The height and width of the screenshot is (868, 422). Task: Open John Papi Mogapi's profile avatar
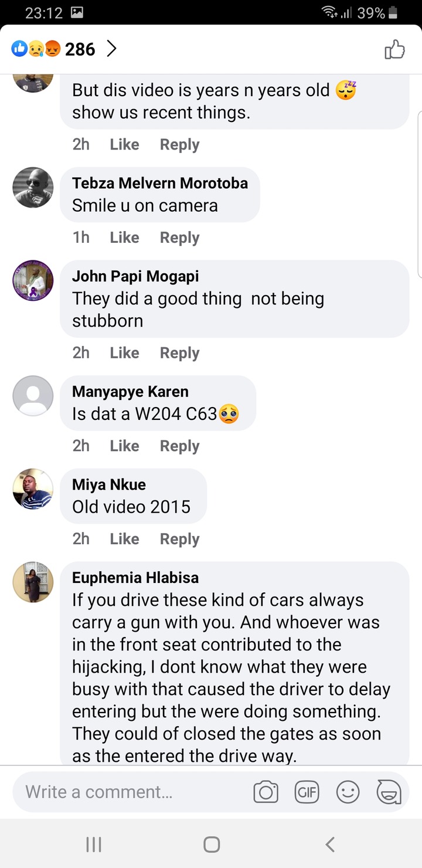click(x=33, y=280)
